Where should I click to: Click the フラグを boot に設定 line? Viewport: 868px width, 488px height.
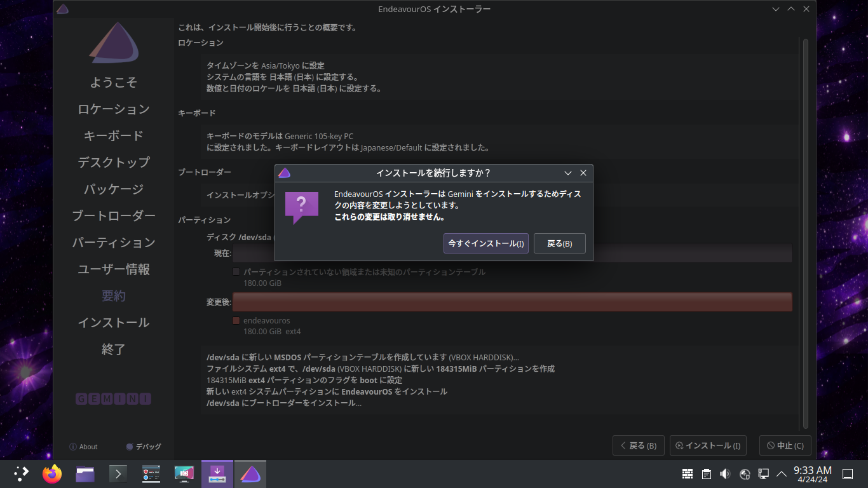tap(304, 380)
